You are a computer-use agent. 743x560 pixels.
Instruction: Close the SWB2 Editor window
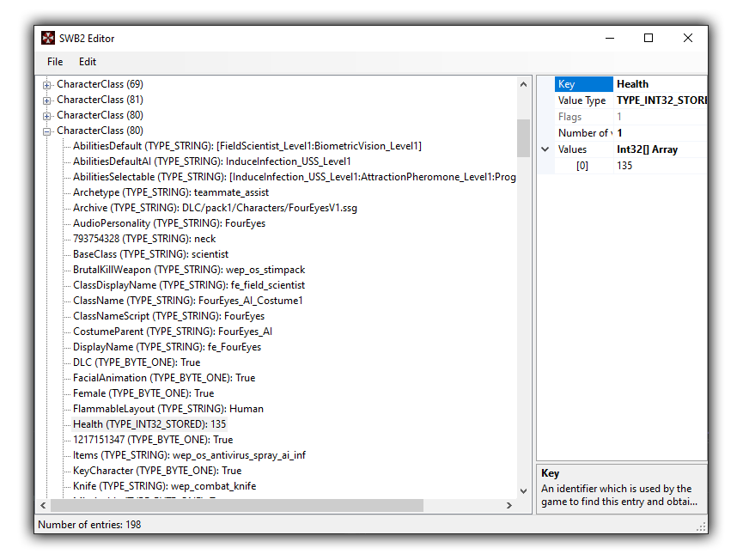point(688,39)
